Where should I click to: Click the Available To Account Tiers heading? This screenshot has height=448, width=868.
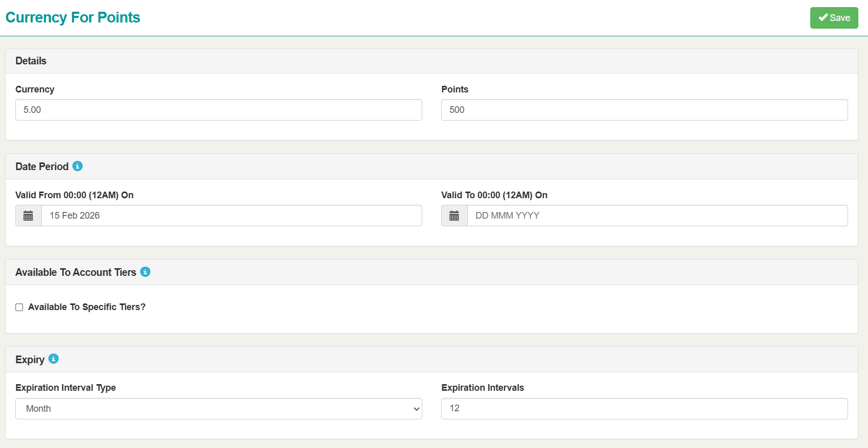coord(76,272)
